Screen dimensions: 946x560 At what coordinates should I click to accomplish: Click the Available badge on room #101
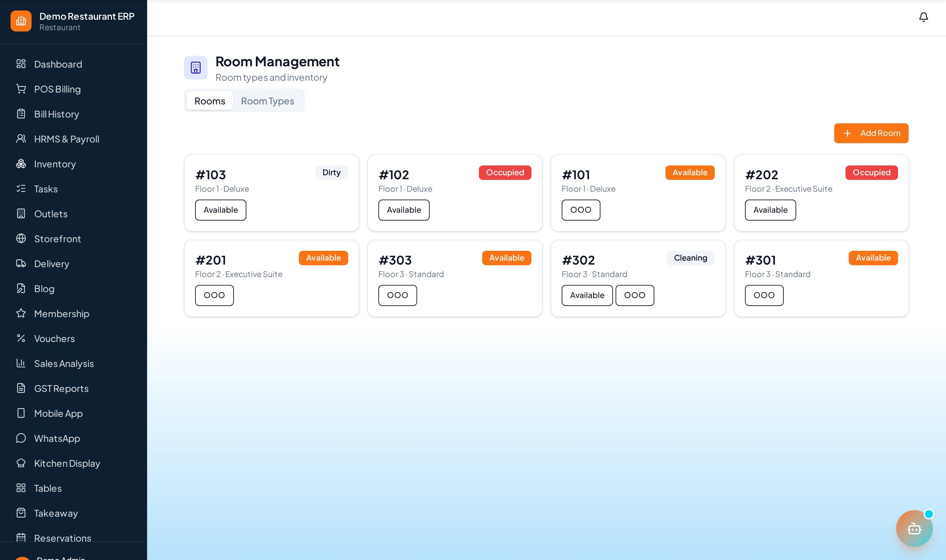pos(690,172)
